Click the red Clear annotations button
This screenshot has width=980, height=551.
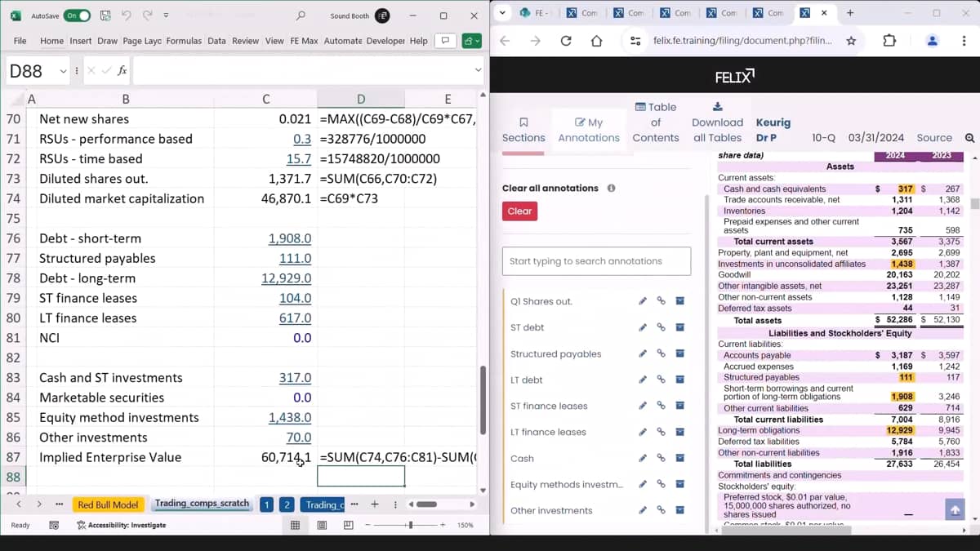click(x=519, y=211)
